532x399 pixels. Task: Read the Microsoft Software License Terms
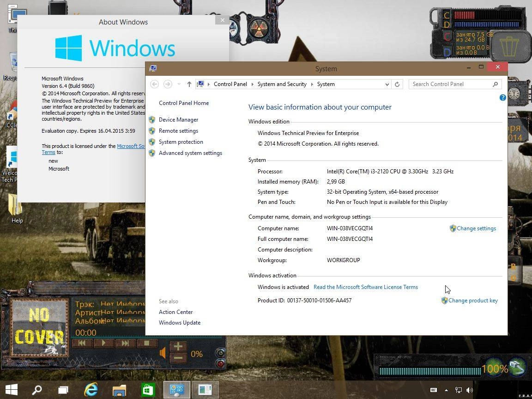pyautogui.click(x=365, y=287)
